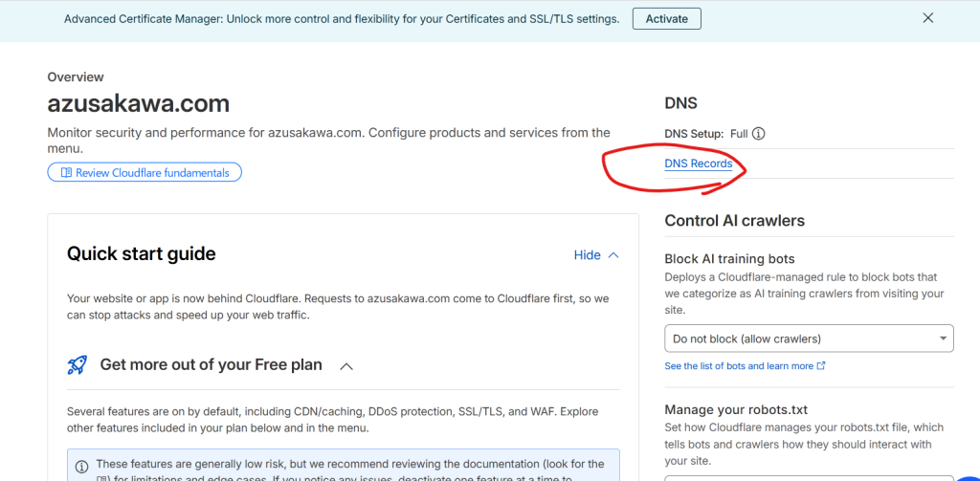Click the dropdown arrow for crawler blocking
The height and width of the screenshot is (481, 980).
pos(944,339)
